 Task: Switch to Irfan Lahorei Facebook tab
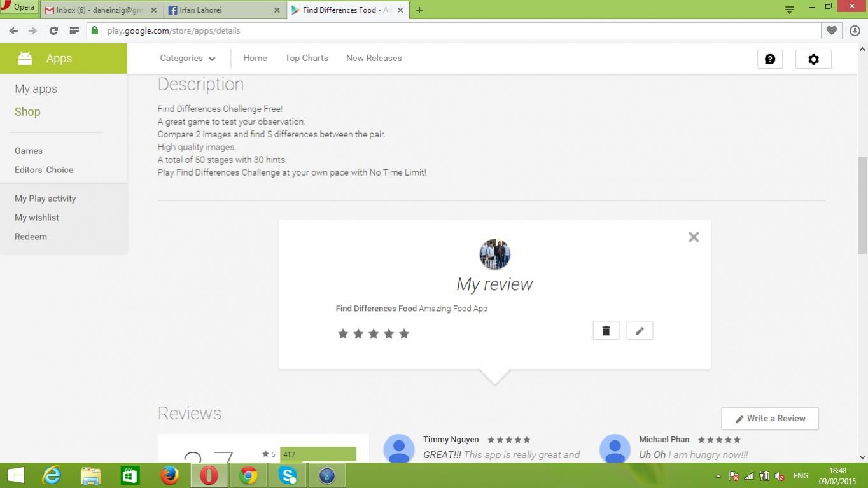[224, 10]
